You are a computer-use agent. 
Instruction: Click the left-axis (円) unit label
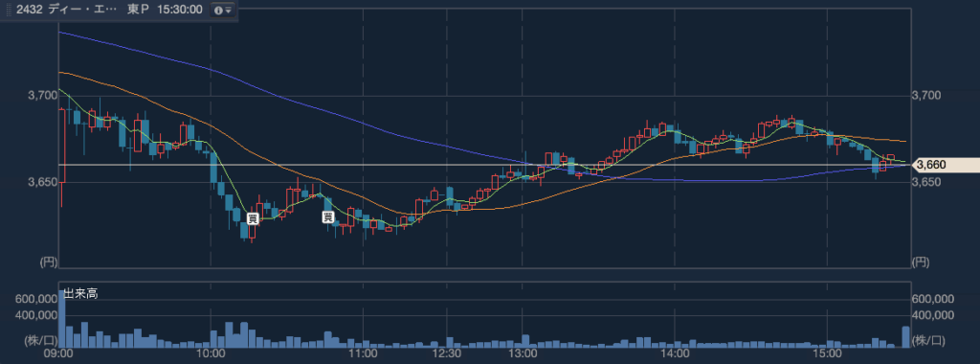pyautogui.click(x=48, y=262)
